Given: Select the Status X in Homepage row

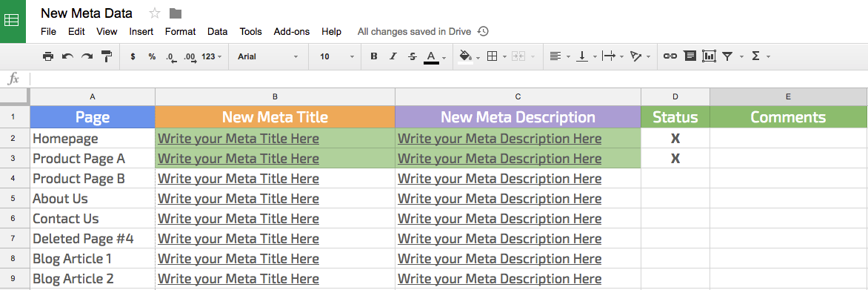Looking at the screenshot, I should coord(675,139).
